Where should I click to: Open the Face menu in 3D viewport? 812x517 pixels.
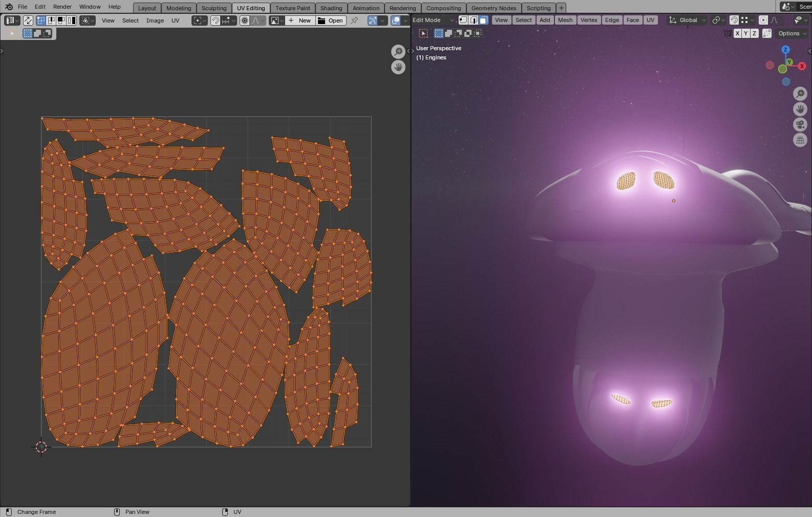(x=632, y=20)
